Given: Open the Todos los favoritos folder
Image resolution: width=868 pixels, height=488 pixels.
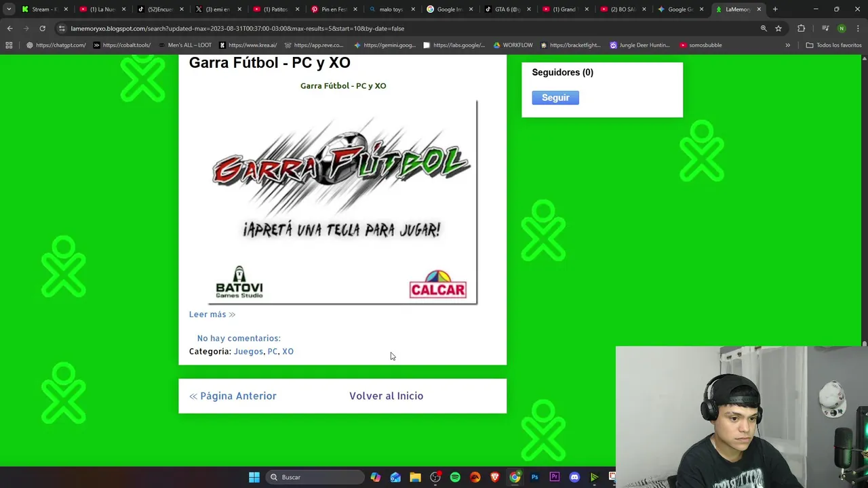Looking at the screenshot, I should coord(833,45).
